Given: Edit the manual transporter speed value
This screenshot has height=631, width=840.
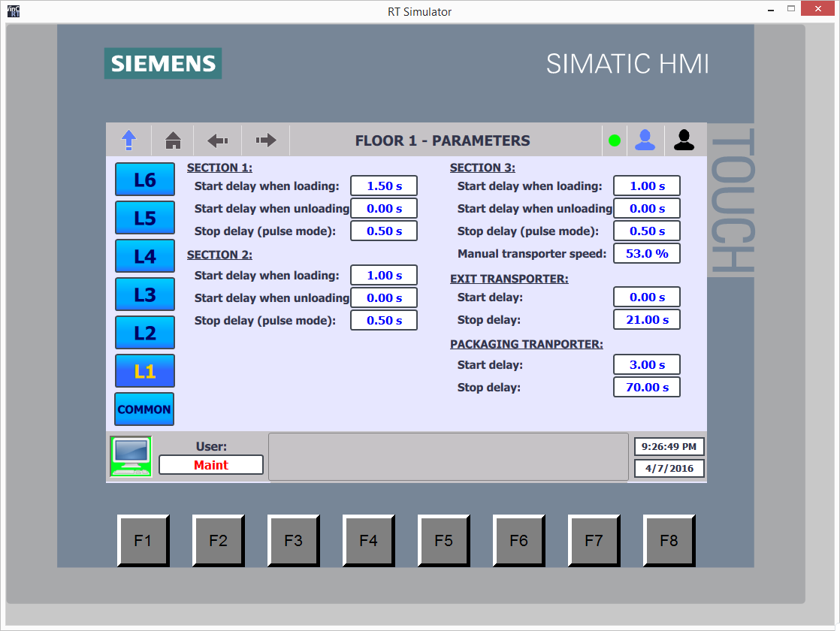Looking at the screenshot, I should [x=647, y=254].
